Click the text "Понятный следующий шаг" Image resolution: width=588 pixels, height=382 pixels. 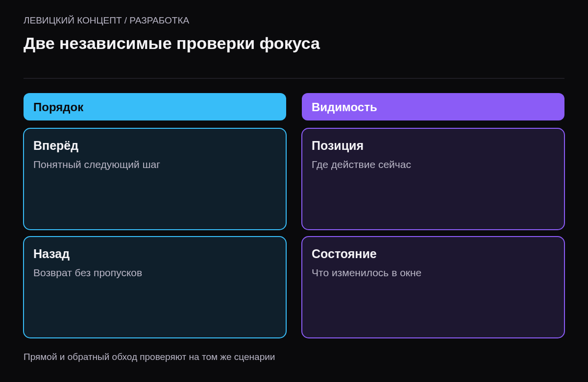point(97,165)
